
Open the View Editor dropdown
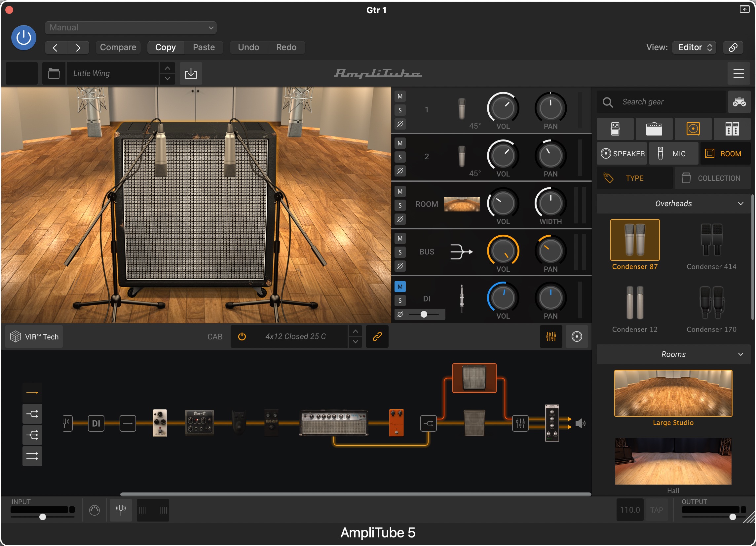[694, 47]
